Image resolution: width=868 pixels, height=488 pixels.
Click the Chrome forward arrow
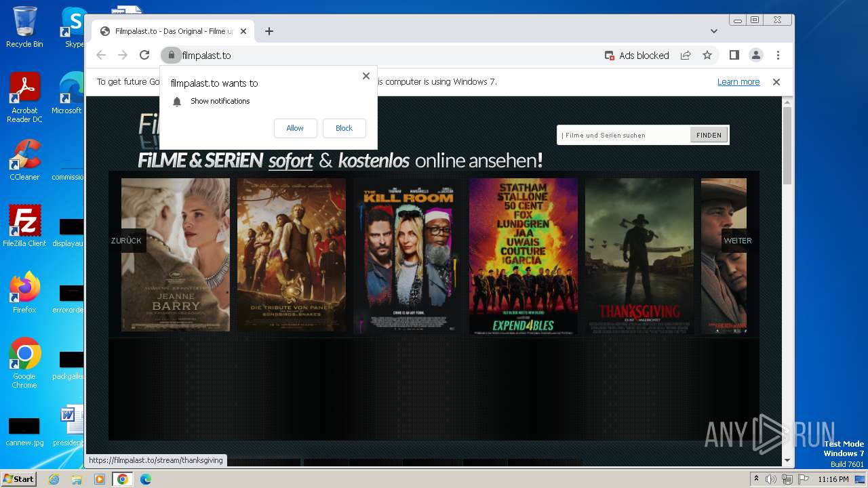click(x=123, y=55)
